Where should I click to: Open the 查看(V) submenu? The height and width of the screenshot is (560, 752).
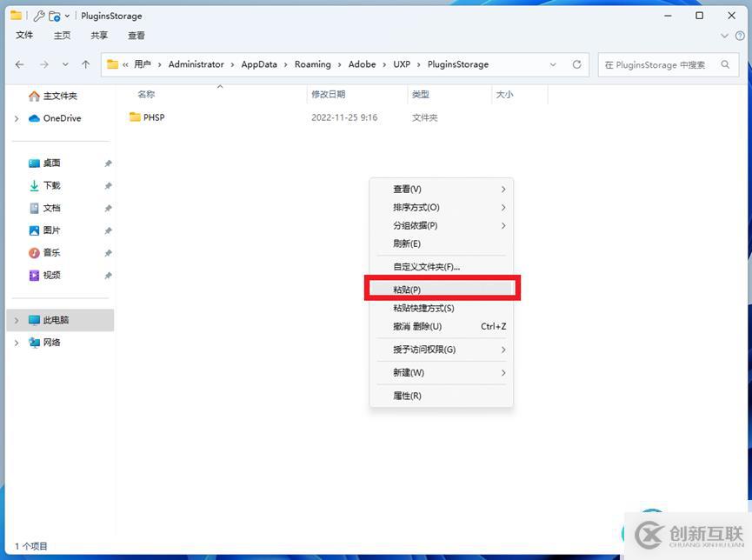tap(442, 189)
